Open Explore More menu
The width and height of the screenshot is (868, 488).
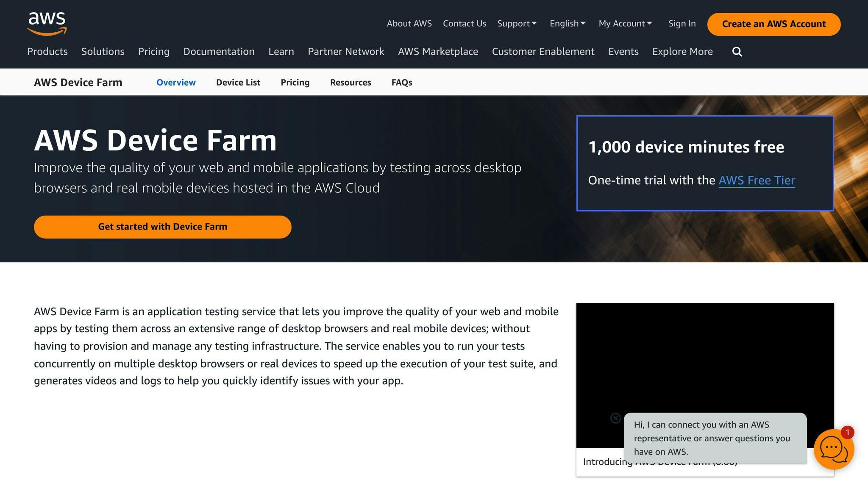682,52
